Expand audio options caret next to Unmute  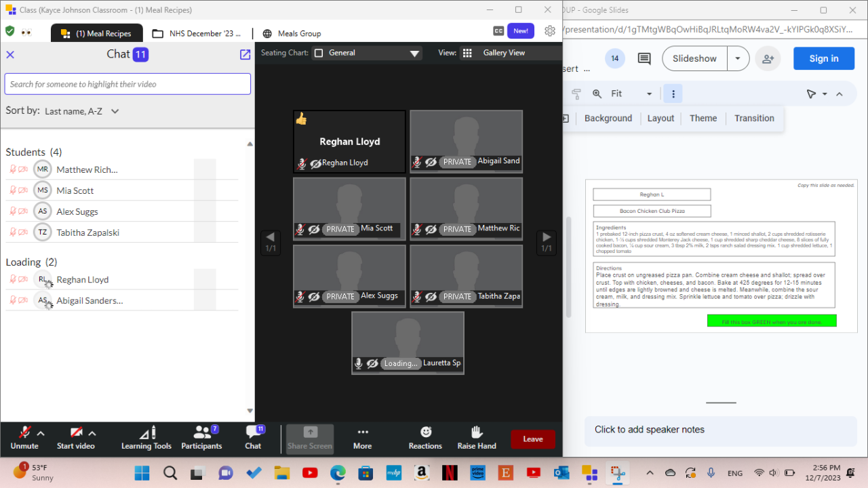41,434
